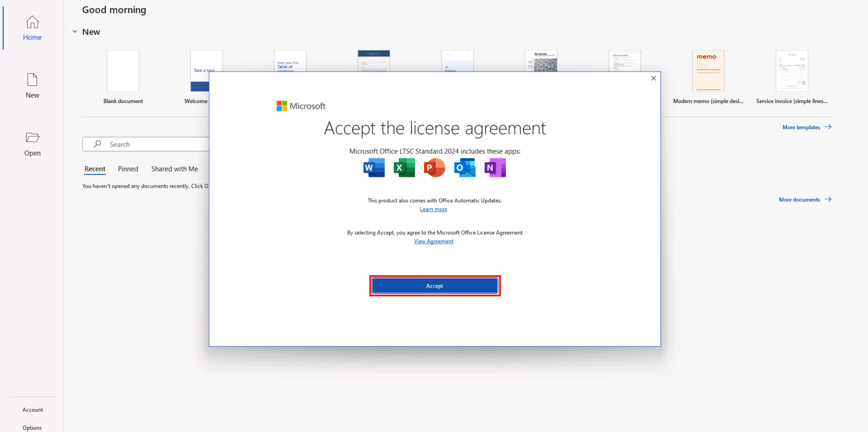This screenshot has width=868, height=432.
Task: Click the Word app icon in dialog
Action: point(374,168)
